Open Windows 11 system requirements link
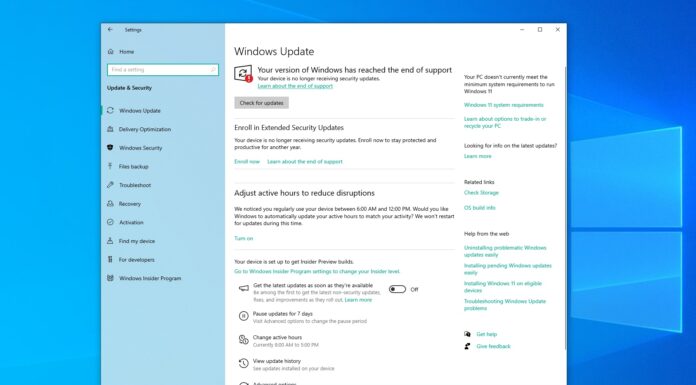This screenshot has height=385, width=696. click(x=503, y=105)
